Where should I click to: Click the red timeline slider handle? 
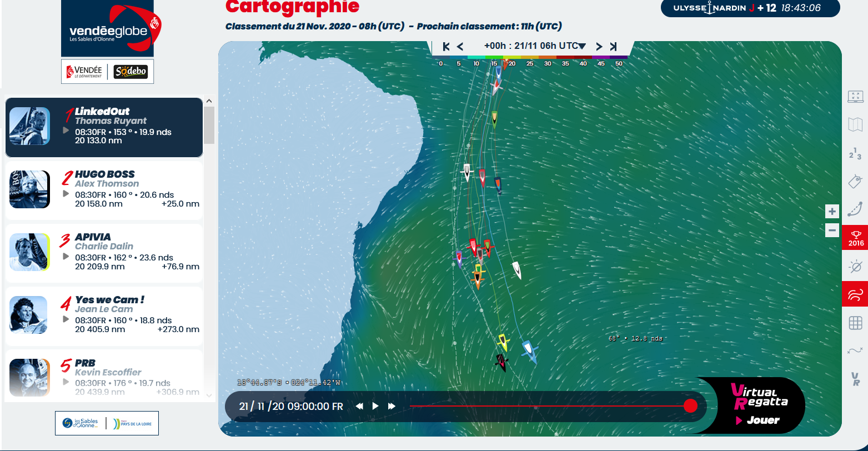690,406
